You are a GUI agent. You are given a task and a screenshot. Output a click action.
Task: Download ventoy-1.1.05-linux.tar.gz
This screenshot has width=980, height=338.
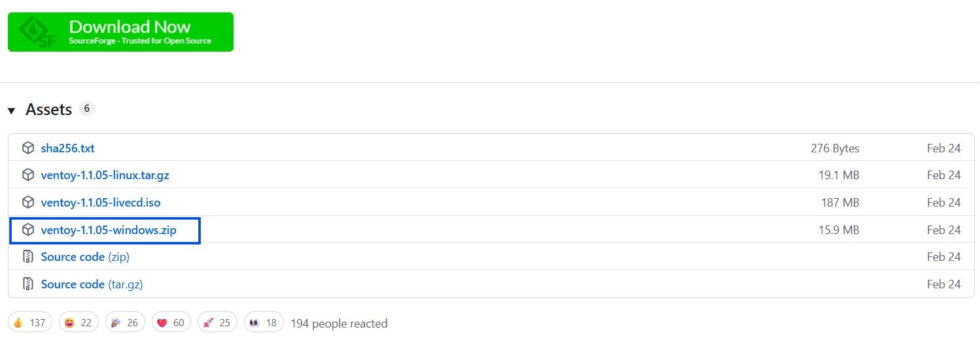(105, 175)
